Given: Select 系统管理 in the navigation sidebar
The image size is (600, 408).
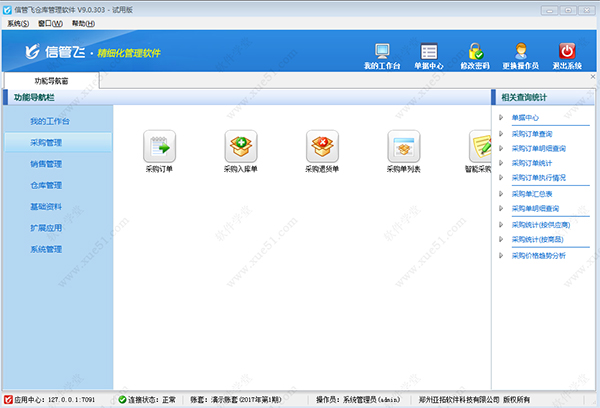Looking at the screenshot, I should pos(46,249).
